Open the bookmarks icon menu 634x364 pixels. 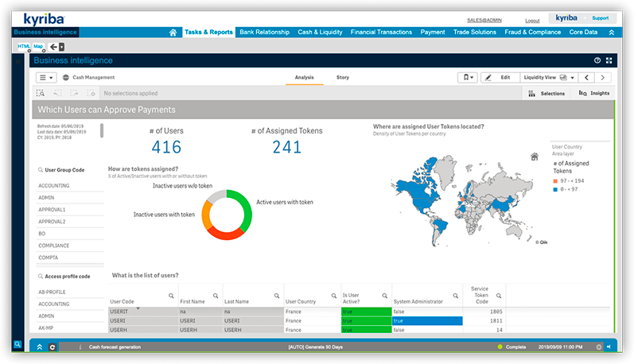468,78
